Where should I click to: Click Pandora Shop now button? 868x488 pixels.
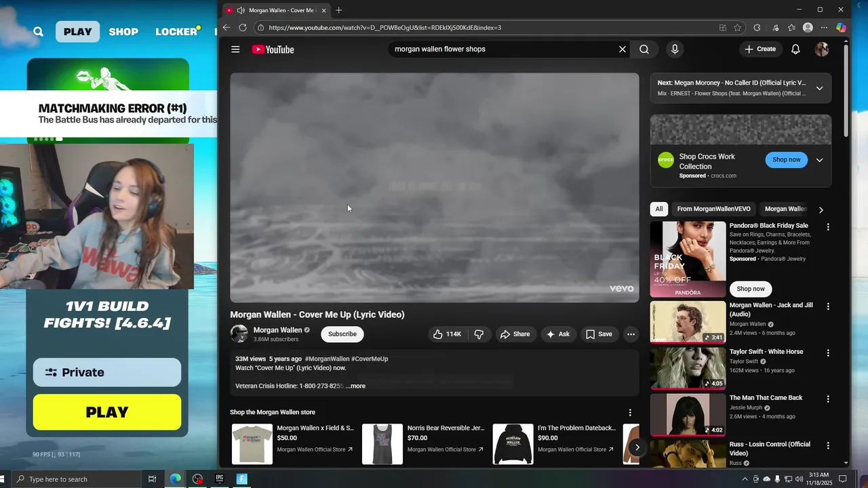[751, 289]
